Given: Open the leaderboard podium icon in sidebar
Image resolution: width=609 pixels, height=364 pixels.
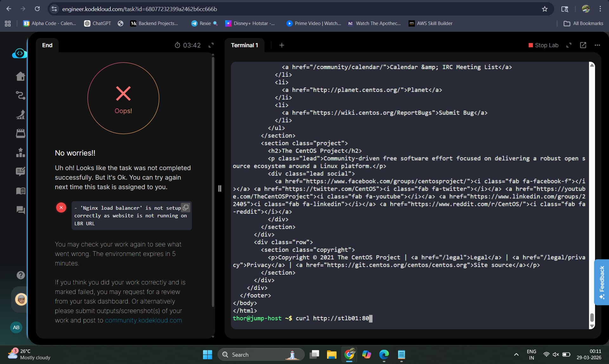Looking at the screenshot, I should [21, 152].
